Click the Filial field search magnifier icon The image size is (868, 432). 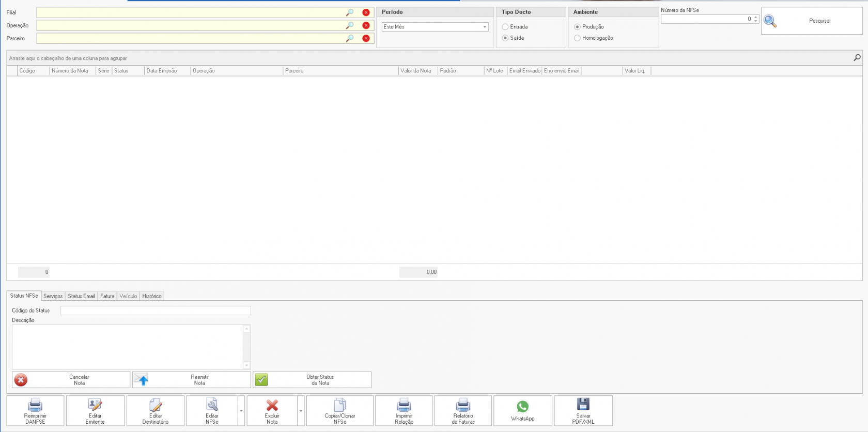click(x=350, y=12)
